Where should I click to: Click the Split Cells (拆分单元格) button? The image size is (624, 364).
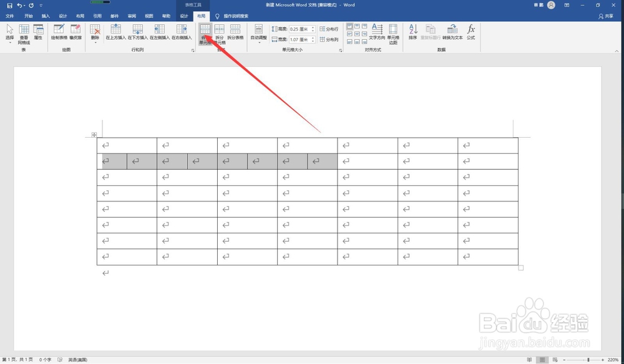(220, 34)
